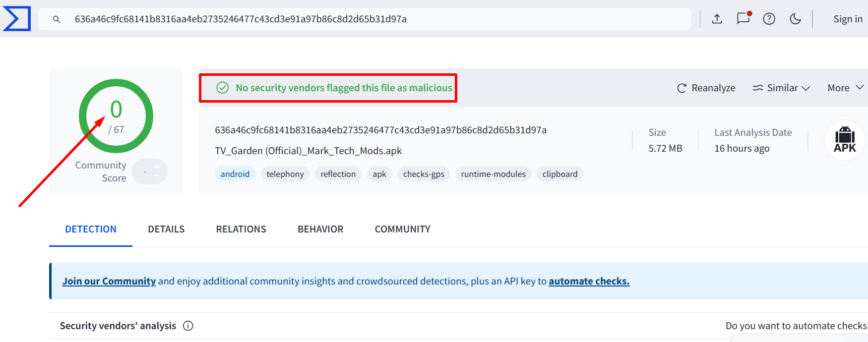Click the automate checks link
This screenshot has height=342, width=868.
pos(589,281)
